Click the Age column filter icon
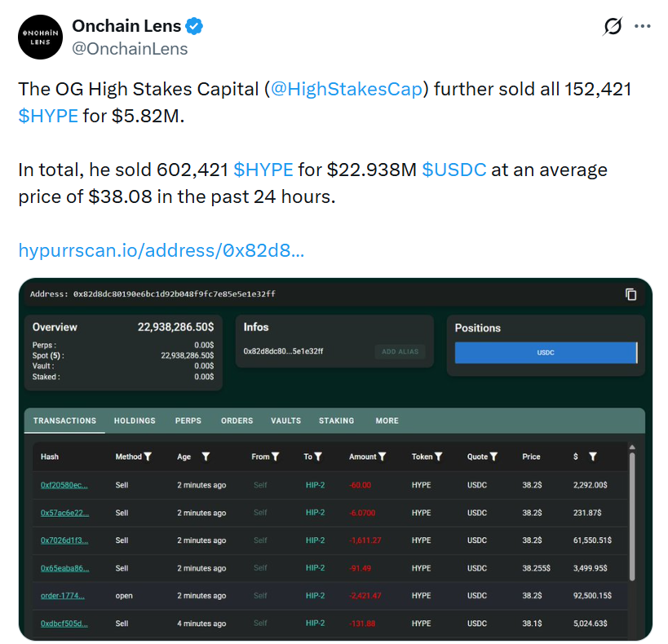This screenshot has width=668, height=644. point(206,457)
